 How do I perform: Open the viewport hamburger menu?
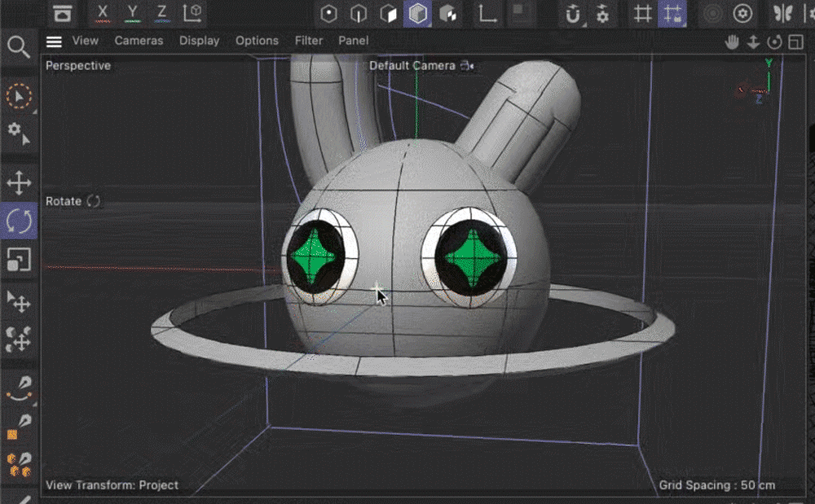point(54,42)
